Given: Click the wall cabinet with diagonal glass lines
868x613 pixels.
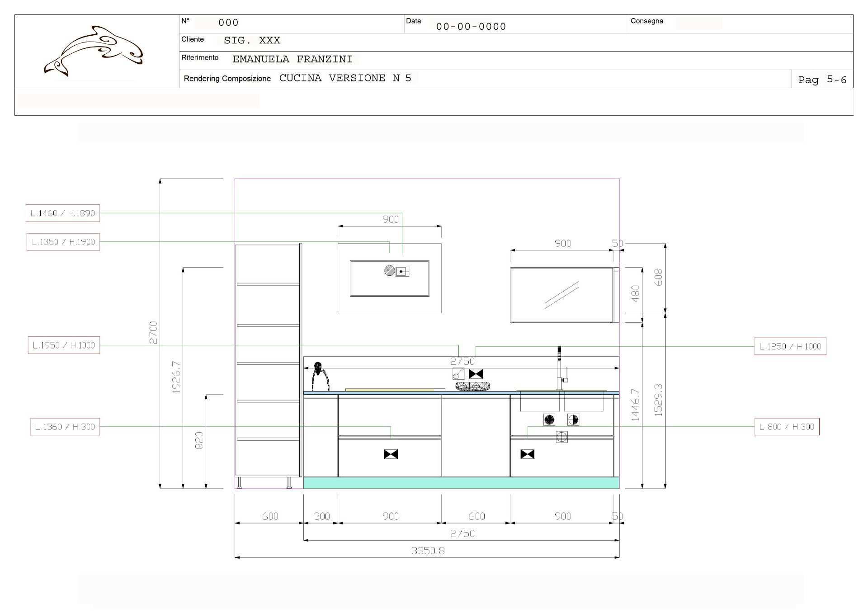Looking at the screenshot, I should [561, 295].
